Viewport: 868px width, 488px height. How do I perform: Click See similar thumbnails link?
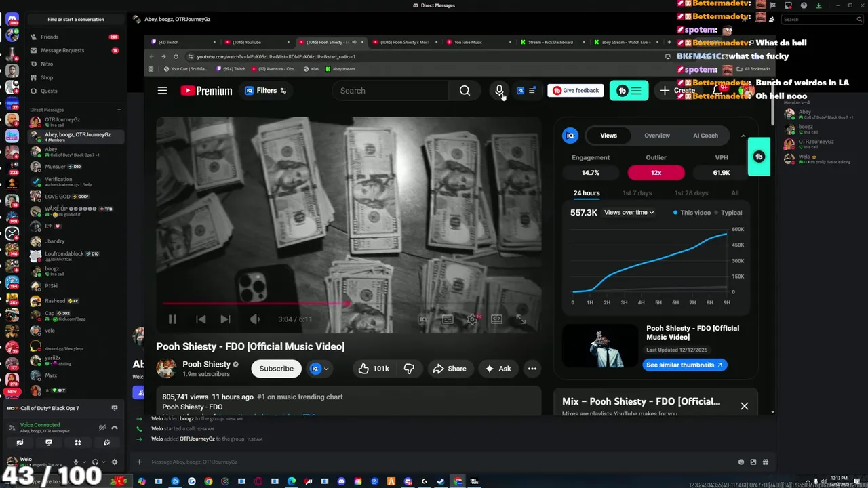click(685, 365)
